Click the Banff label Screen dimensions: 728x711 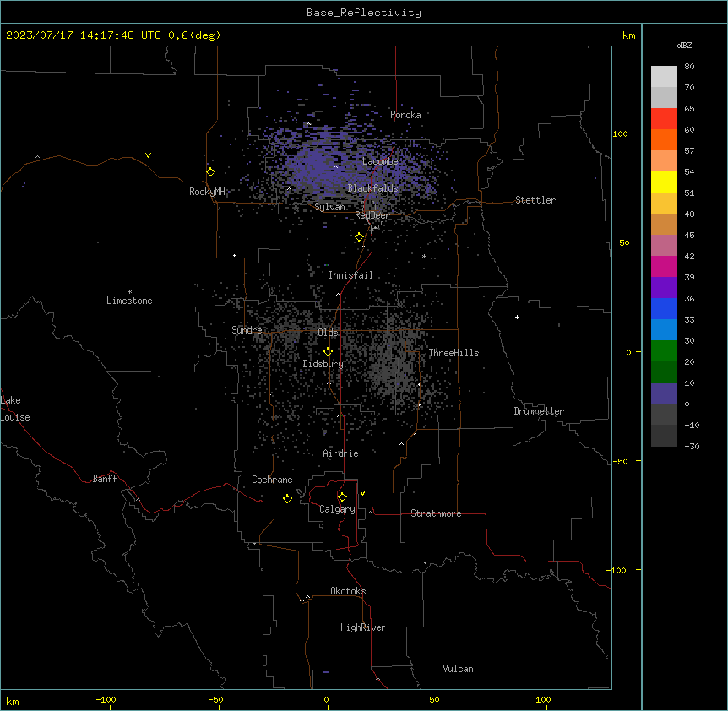tap(105, 479)
